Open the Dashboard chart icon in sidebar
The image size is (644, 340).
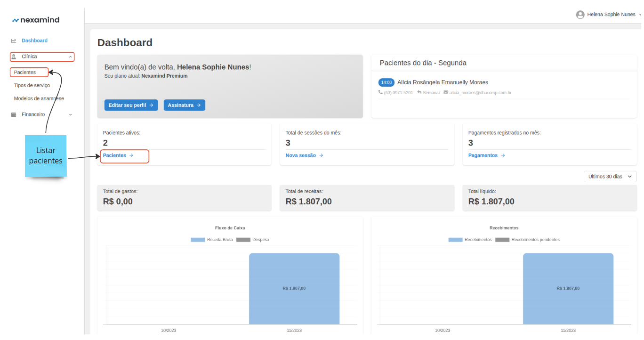14,41
